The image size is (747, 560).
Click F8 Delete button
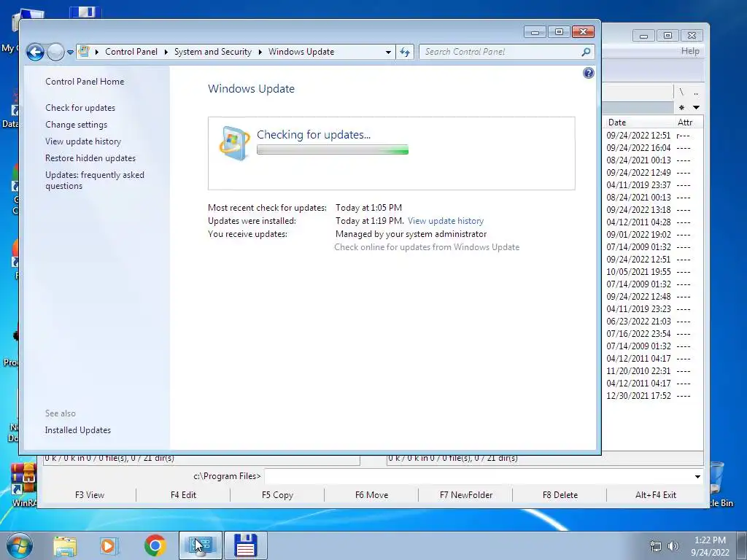[560, 495]
